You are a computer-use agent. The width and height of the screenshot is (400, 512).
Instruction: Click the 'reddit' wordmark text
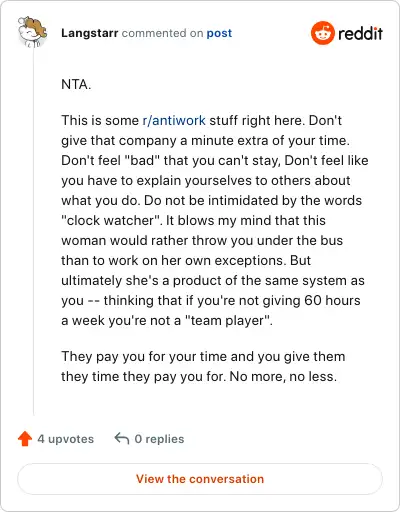pos(360,33)
